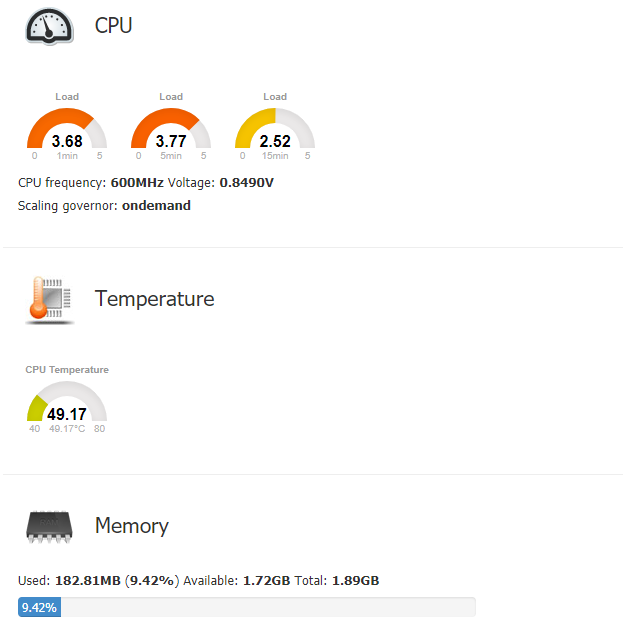Click the 0.8490V voltage value
This screenshot has width=626, height=634.
click(x=246, y=183)
